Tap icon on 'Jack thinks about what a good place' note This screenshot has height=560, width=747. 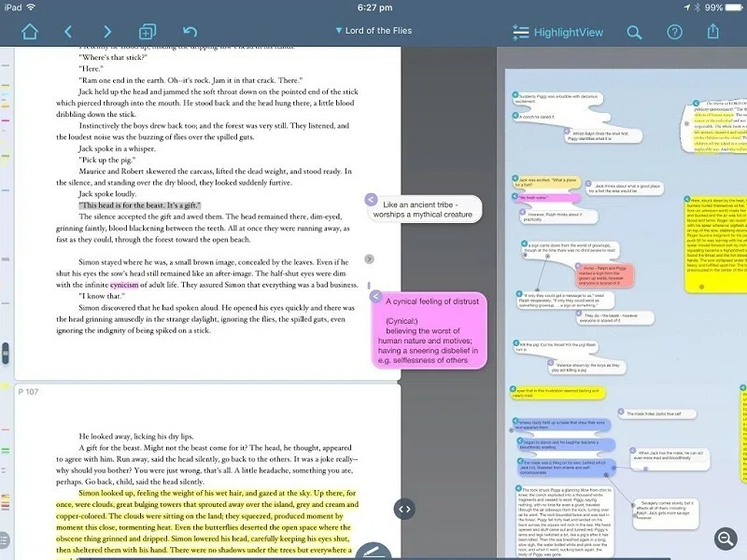point(588,184)
